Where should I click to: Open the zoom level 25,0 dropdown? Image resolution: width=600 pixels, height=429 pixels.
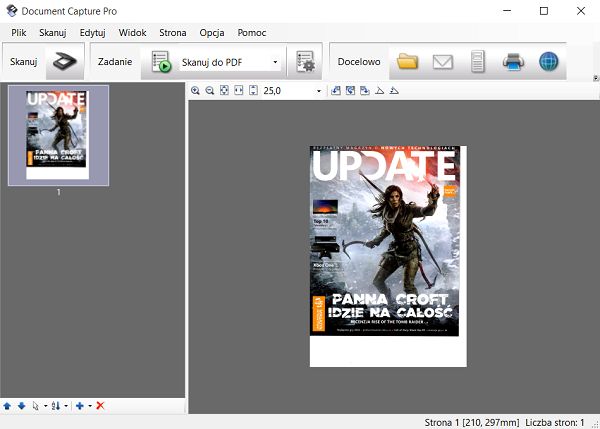click(319, 91)
